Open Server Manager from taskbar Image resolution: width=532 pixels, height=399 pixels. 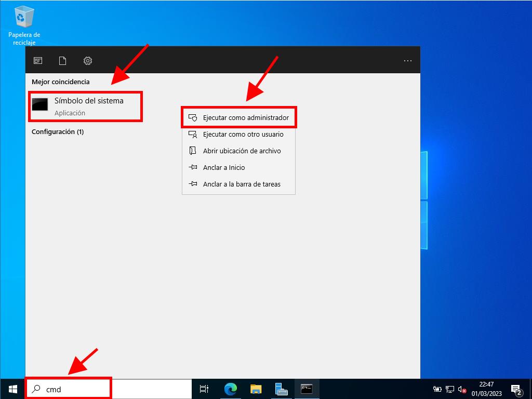[281, 389]
